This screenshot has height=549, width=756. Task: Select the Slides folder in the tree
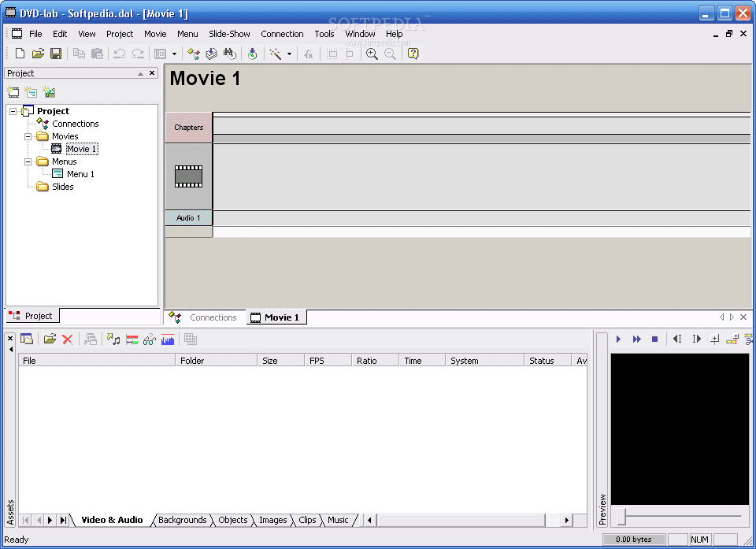tap(63, 187)
